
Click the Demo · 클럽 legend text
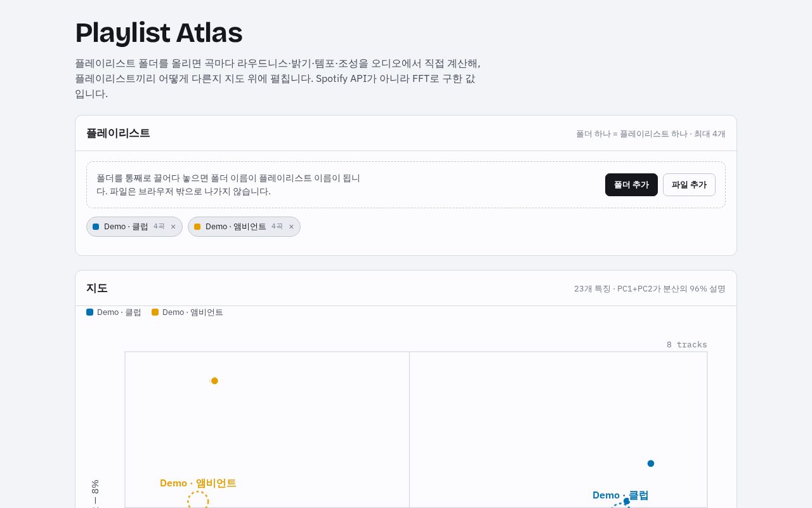[119, 312]
